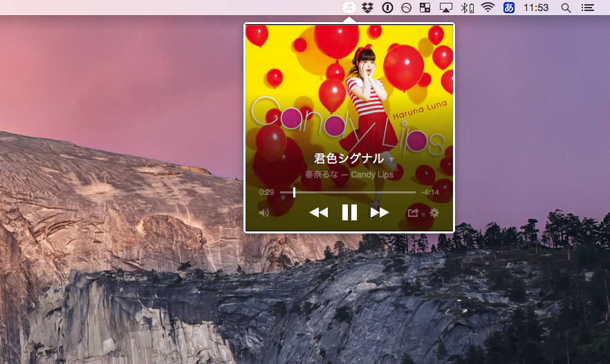
Task: Open the Bluetooth status menu
Action: [468, 8]
